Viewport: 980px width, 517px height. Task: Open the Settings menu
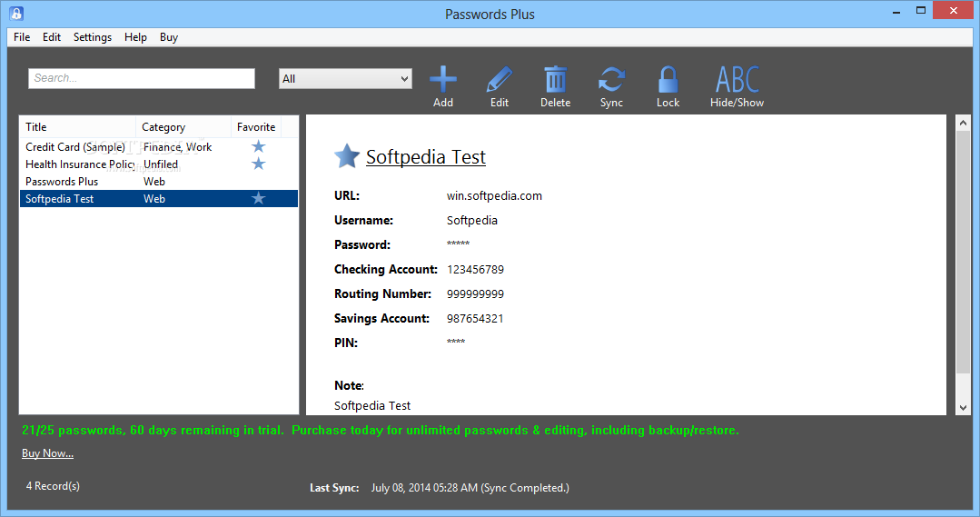93,37
